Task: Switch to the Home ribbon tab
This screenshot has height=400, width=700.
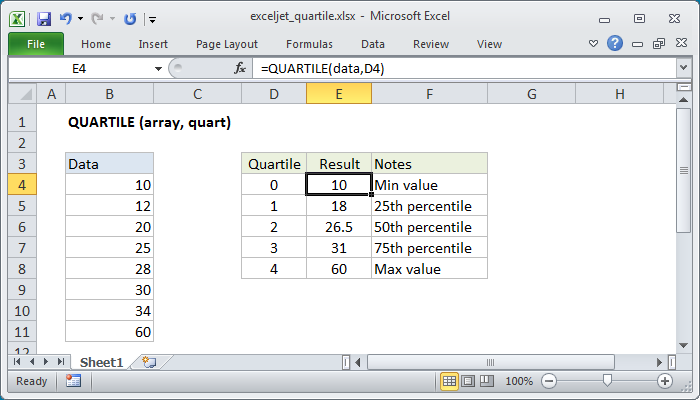Action: pyautogui.click(x=96, y=44)
